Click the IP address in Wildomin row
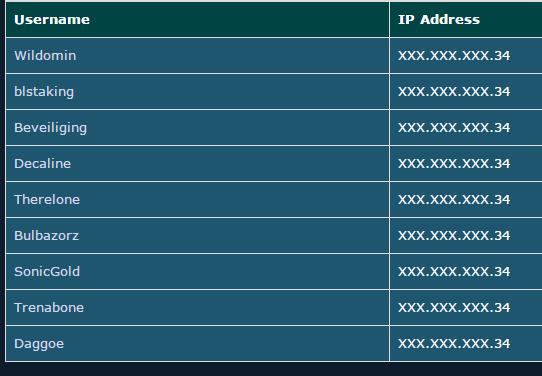Viewport: 542px width, 376px height. point(454,56)
